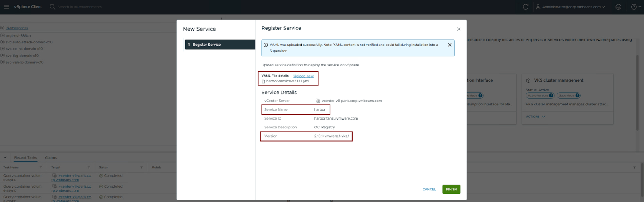Image resolution: width=644 pixels, height=202 pixels.
Task: Switch to the Alarms tab
Action: (51, 157)
